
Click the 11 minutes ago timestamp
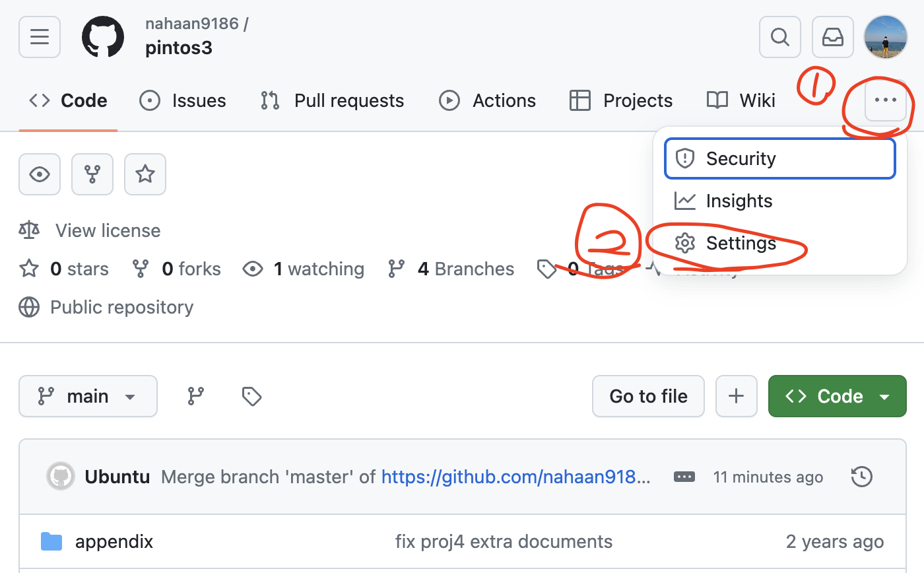coord(768,477)
